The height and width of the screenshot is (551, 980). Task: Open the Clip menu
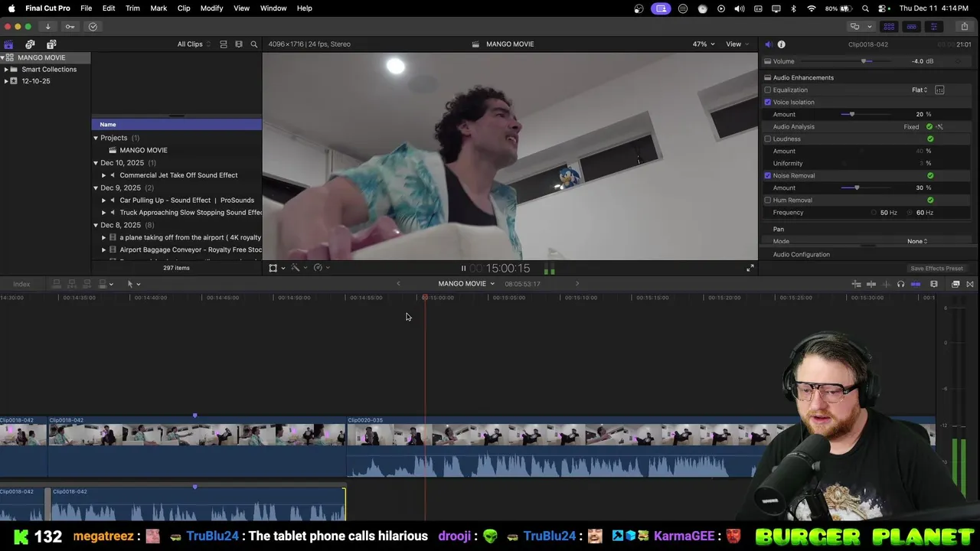tap(184, 8)
